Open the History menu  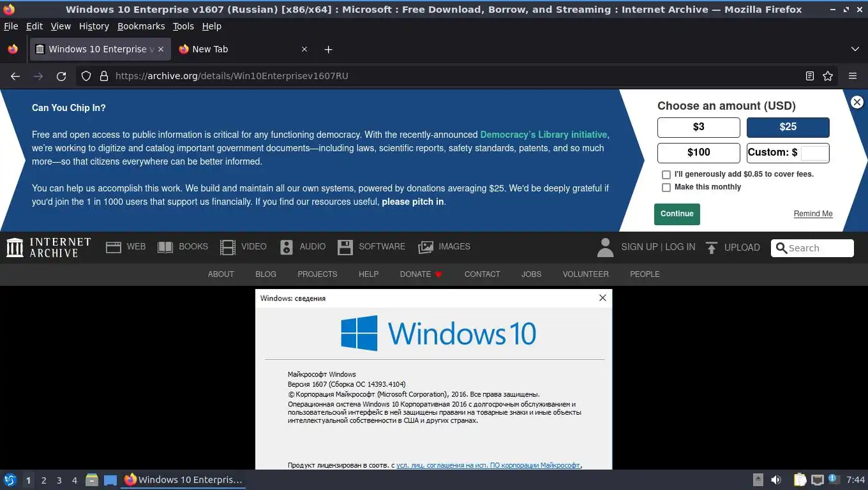[94, 26]
